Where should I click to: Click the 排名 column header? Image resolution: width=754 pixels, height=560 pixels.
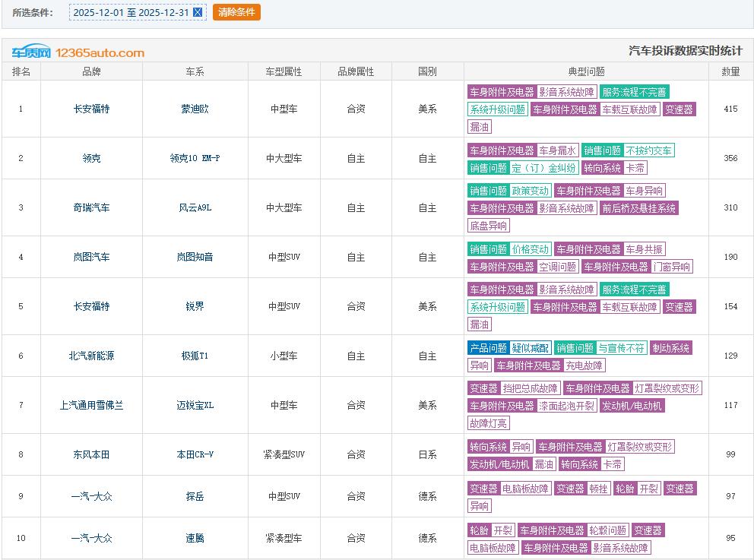tap(21, 71)
